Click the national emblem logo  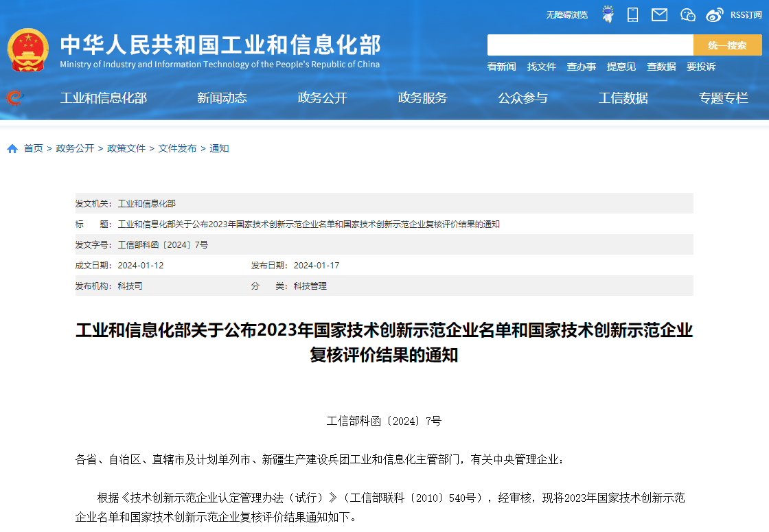(x=28, y=50)
